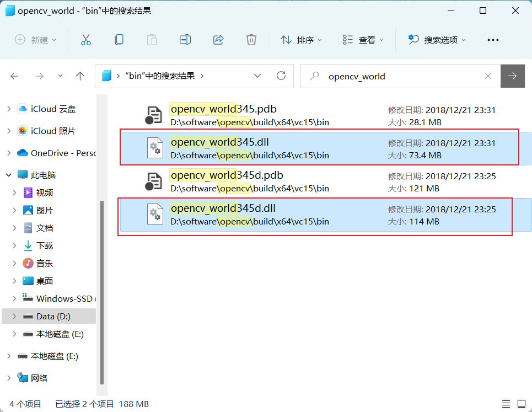Clear the search with the X button
The height and width of the screenshot is (412, 532).
(488, 76)
